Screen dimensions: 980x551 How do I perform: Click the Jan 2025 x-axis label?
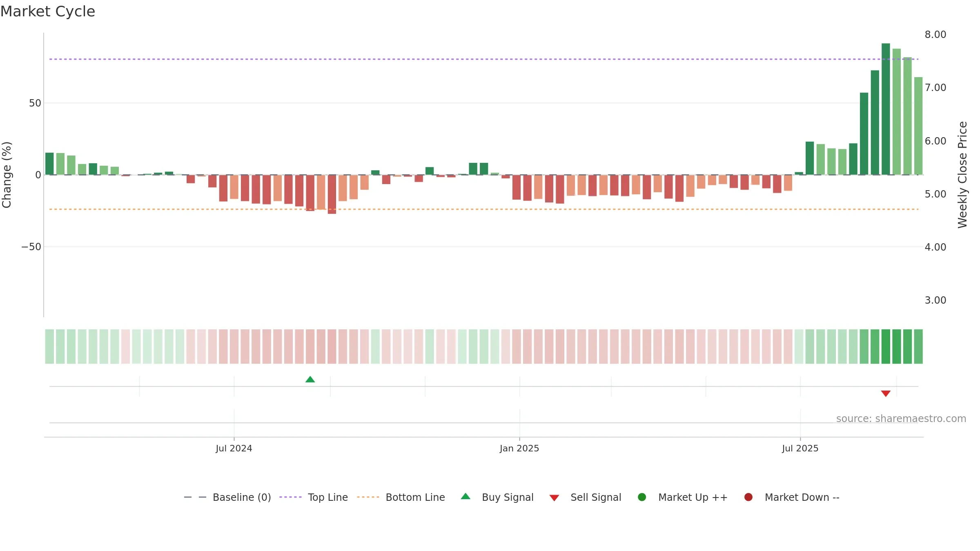[x=519, y=449]
